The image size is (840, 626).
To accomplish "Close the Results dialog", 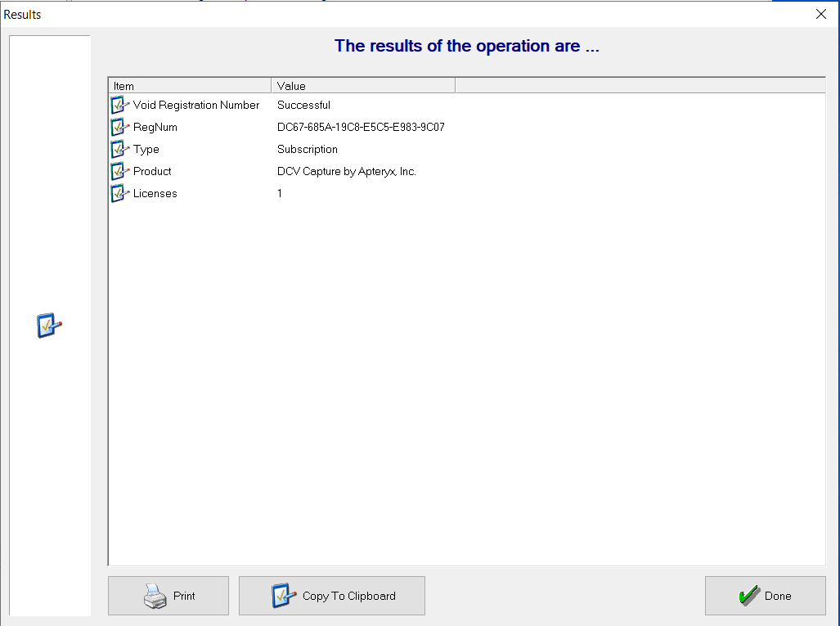I will [820, 15].
